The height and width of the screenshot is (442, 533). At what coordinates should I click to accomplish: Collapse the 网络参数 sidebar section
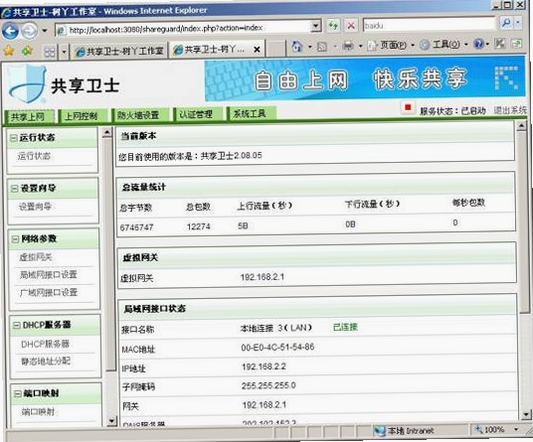(15, 239)
